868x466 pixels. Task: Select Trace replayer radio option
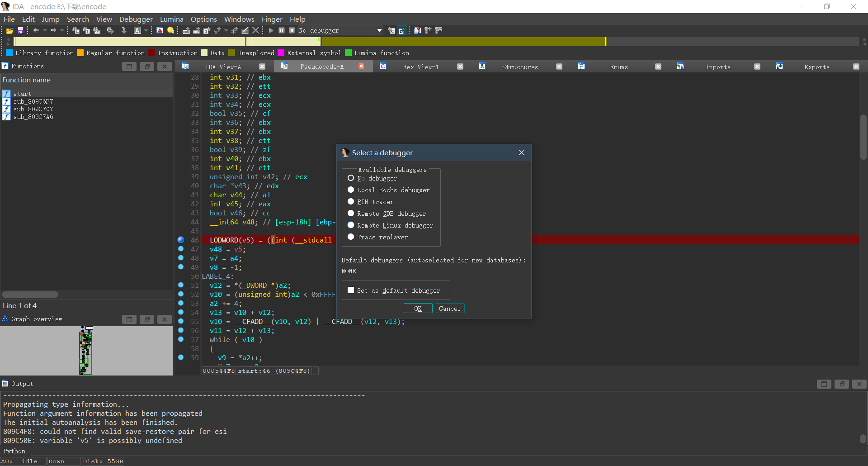tap(377, 237)
